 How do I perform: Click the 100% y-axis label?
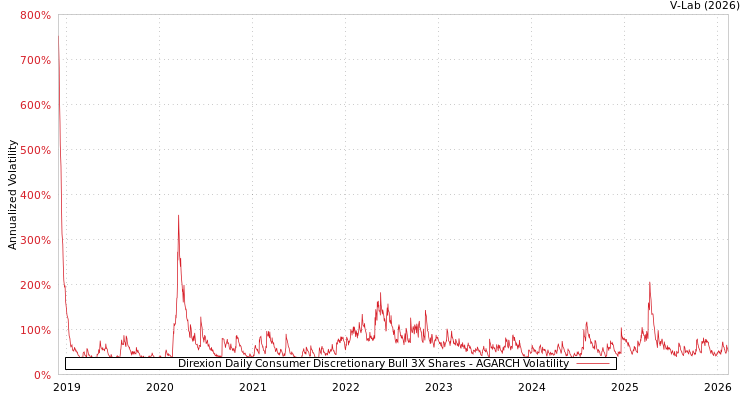[x=35, y=330]
